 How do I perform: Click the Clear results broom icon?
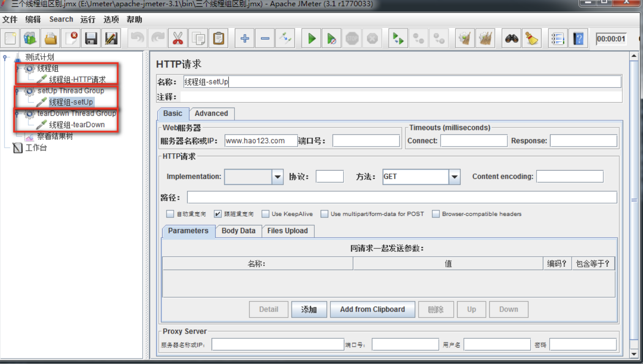tap(465, 38)
